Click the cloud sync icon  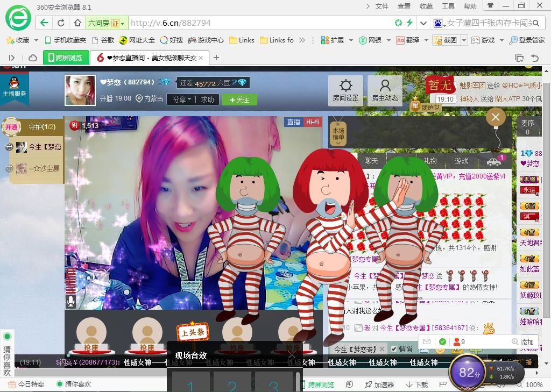(x=33, y=58)
